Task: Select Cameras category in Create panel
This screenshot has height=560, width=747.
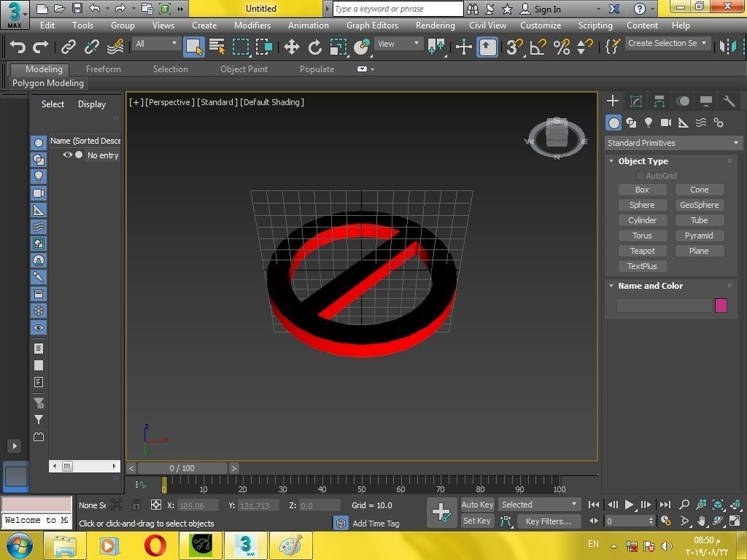Action: [x=666, y=122]
